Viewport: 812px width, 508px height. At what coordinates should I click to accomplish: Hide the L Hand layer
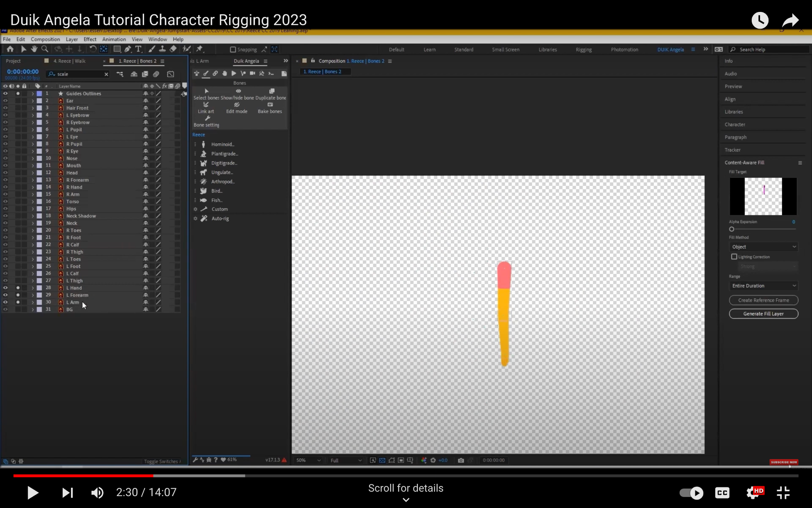point(6,288)
